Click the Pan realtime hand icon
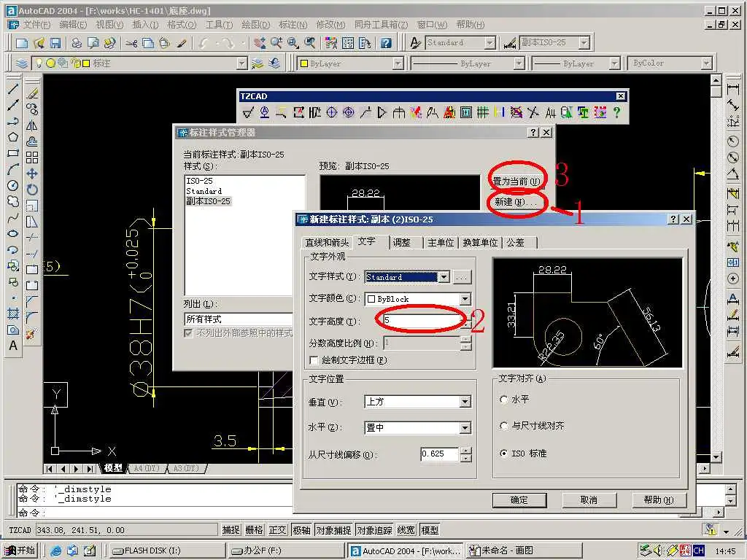The image size is (747, 560). pos(260,43)
